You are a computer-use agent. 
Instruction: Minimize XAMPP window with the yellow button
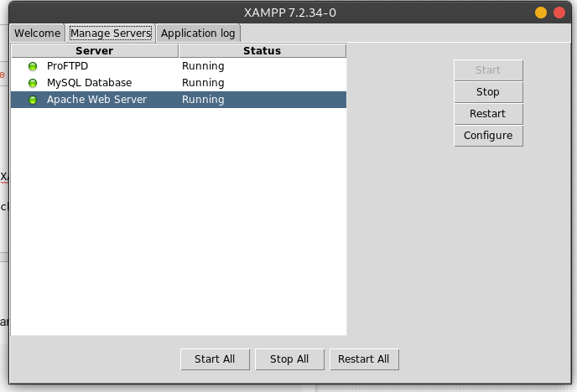point(541,13)
